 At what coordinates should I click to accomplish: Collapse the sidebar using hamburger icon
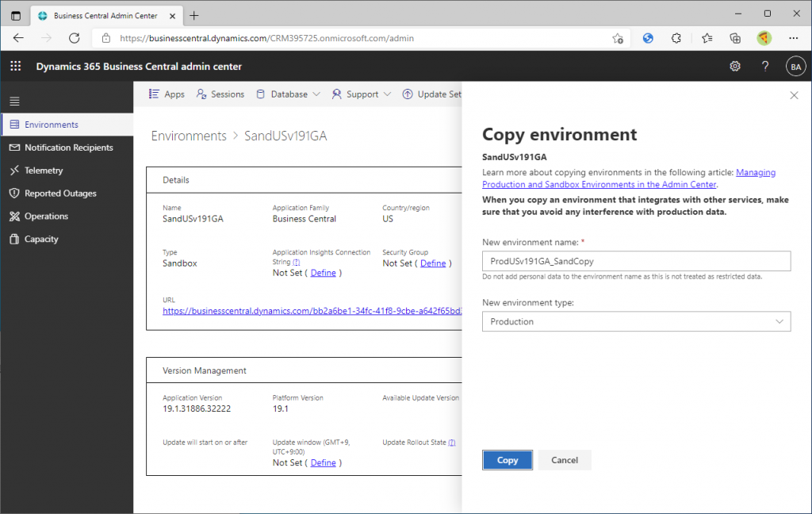click(x=14, y=101)
